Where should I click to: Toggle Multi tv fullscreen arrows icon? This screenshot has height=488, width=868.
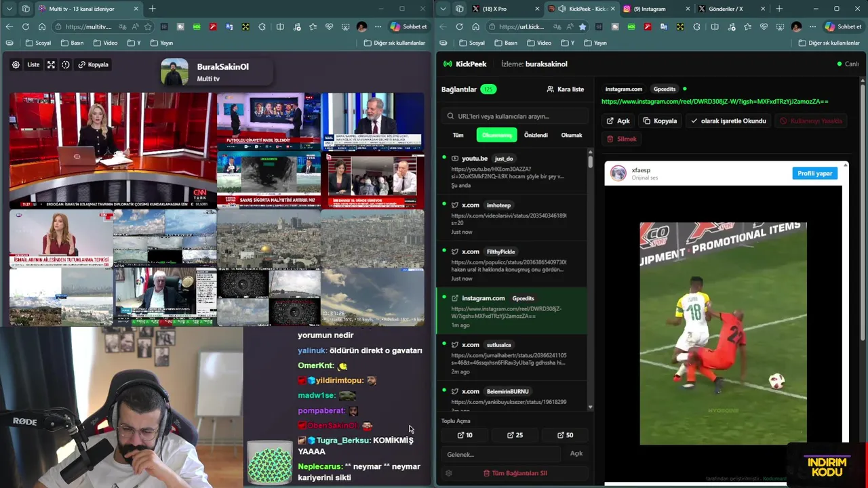point(51,65)
